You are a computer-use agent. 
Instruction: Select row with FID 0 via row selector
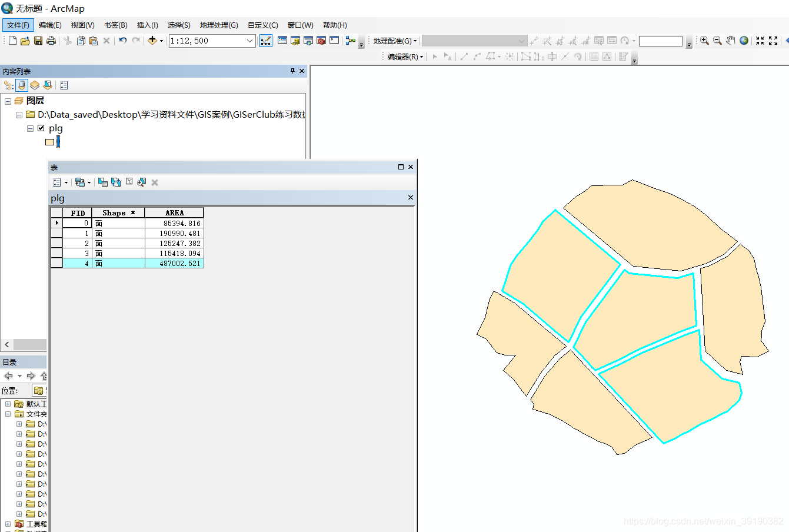click(56, 223)
